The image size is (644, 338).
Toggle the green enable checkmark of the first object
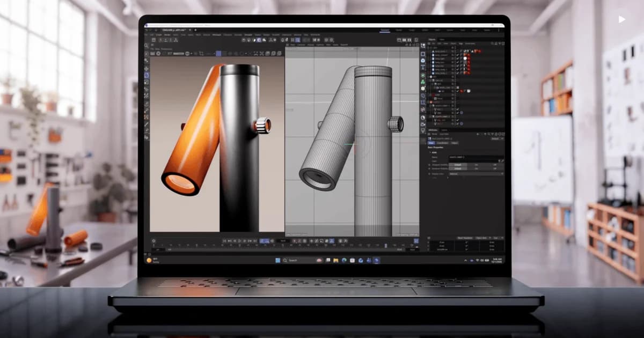457,55
